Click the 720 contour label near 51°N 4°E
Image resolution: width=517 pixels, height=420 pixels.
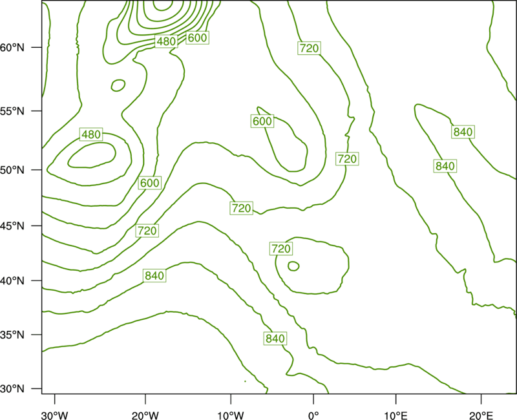tap(347, 159)
